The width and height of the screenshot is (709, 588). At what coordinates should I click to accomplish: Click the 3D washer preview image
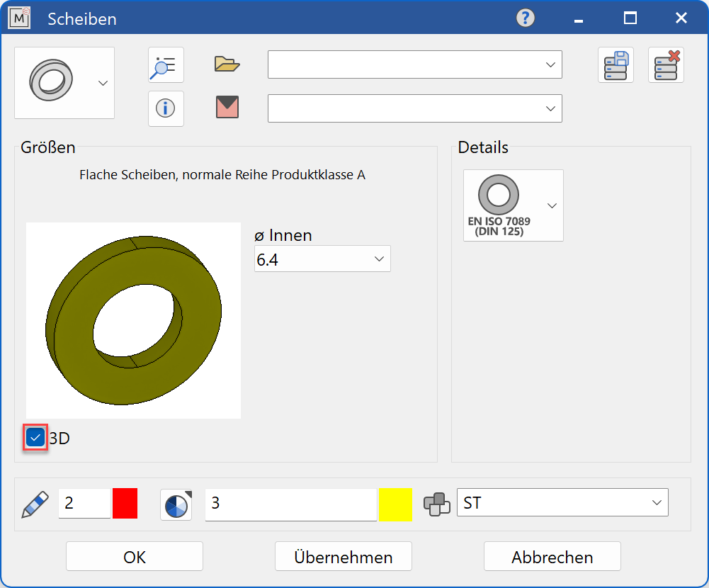click(133, 320)
